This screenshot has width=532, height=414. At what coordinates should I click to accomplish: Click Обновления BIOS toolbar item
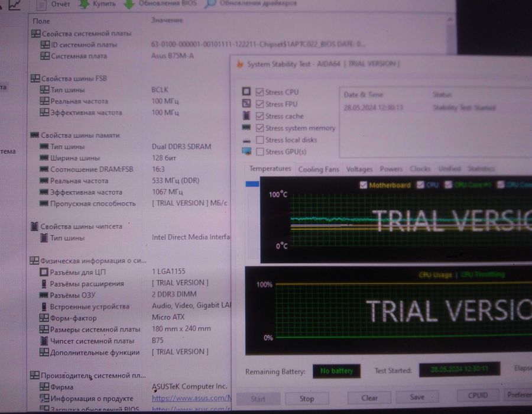tap(160, 4)
